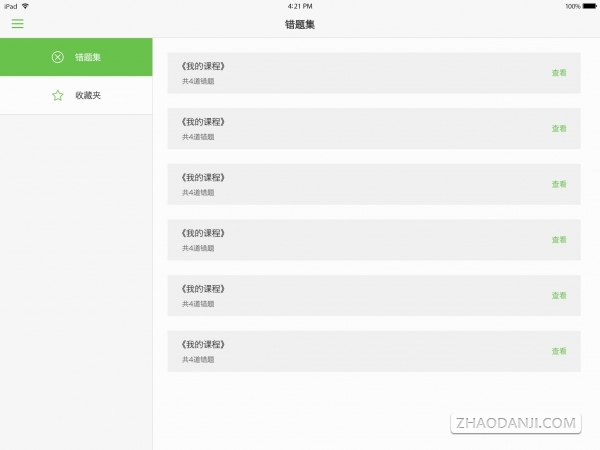
Task: Click the circled X icon beside 错题集
Action: (x=58, y=57)
